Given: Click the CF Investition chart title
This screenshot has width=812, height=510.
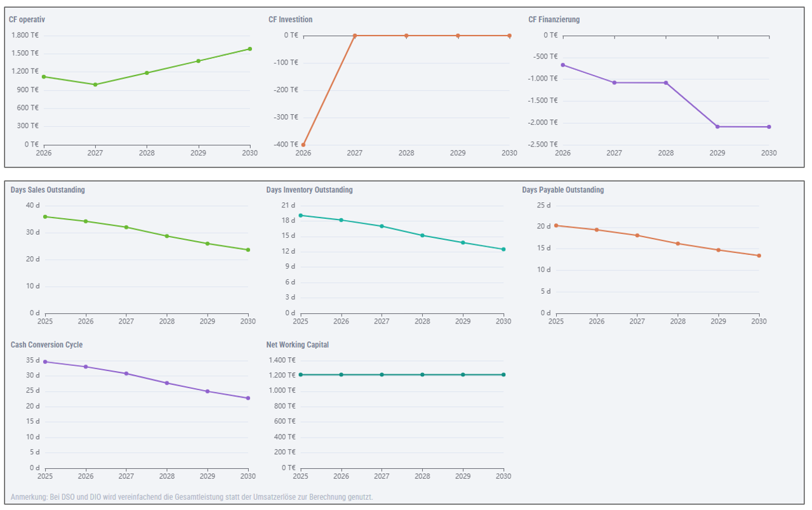Looking at the screenshot, I should point(290,20).
